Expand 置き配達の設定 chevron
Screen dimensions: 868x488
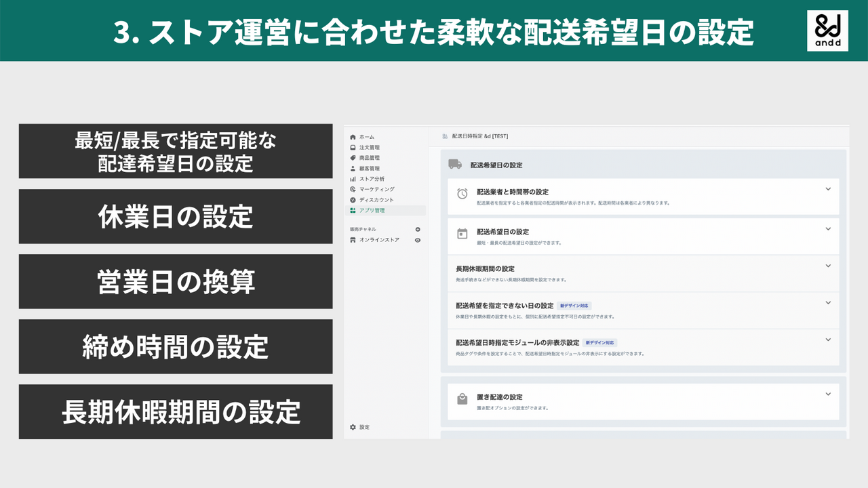828,394
